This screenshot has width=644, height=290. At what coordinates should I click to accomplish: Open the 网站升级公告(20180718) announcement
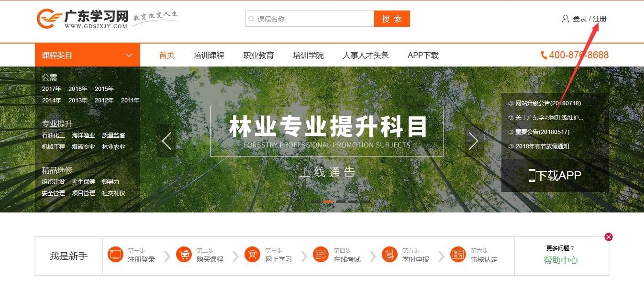[x=548, y=103]
